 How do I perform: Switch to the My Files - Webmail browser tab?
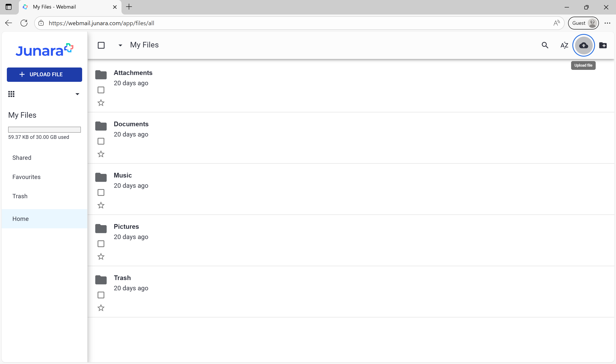pos(70,7)
